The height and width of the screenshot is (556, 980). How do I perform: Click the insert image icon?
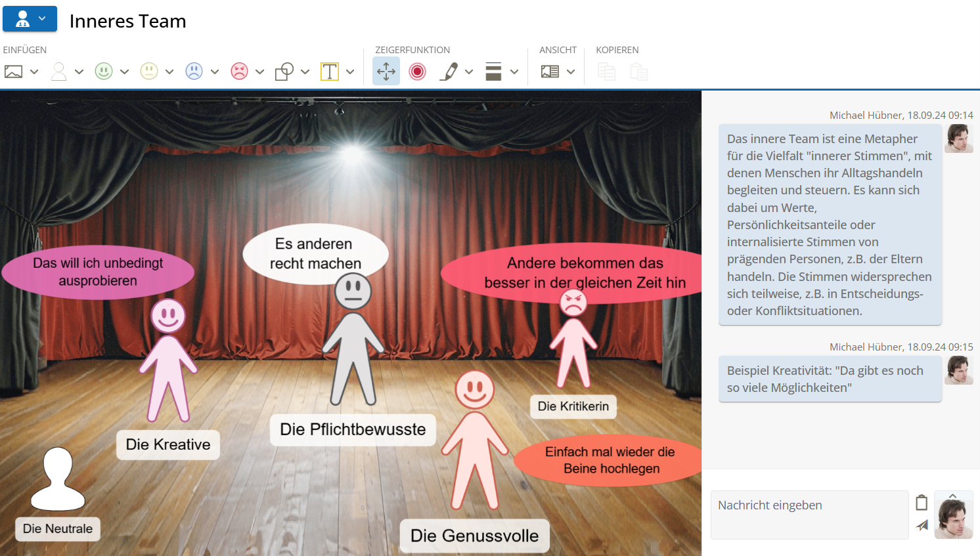(14, 72)
